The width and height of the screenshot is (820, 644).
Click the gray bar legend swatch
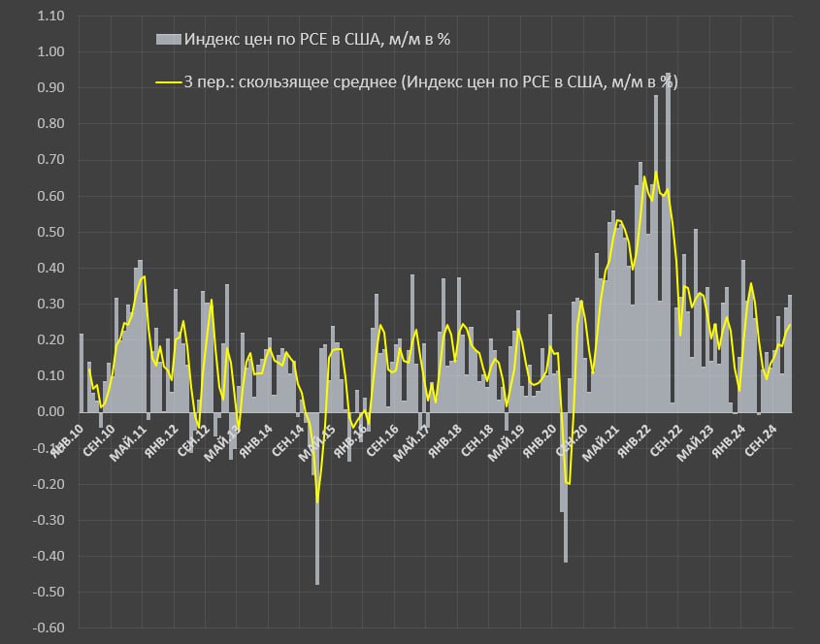[169, 40]
